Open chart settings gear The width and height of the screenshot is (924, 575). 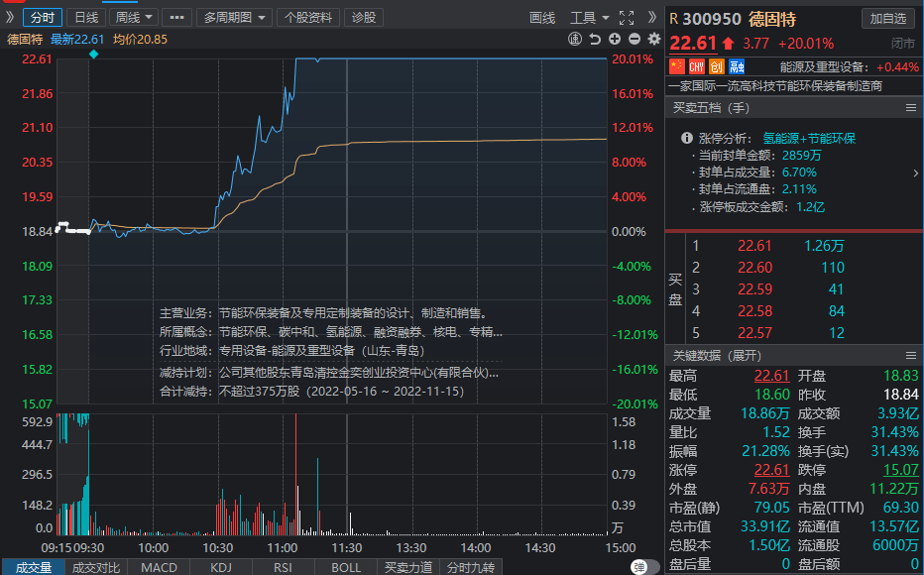(654, 39)
